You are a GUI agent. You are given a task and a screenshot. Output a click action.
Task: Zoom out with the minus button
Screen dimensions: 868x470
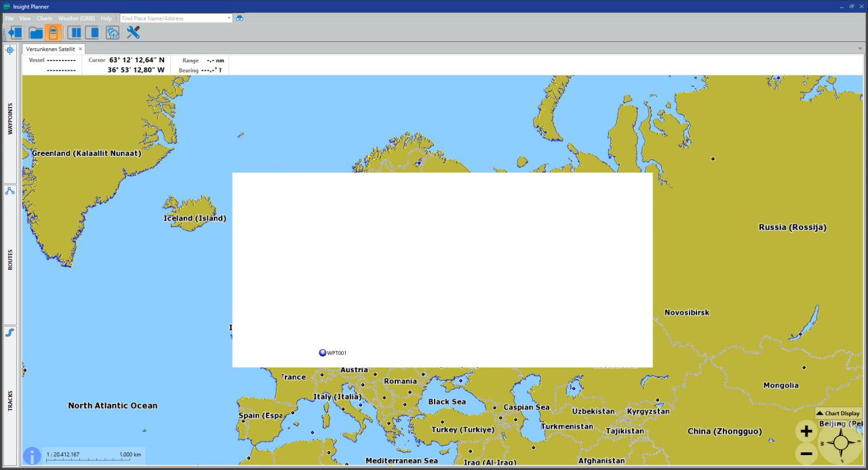[806, 453]
